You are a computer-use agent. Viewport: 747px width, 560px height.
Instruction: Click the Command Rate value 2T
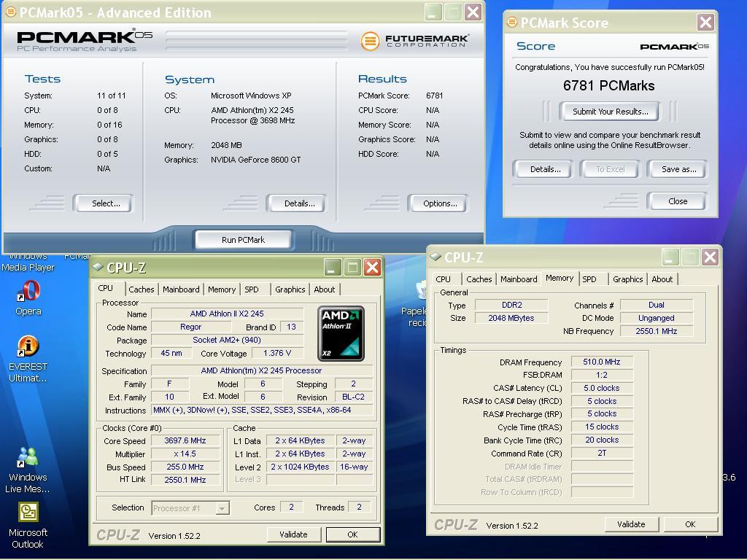pos(602,453)
